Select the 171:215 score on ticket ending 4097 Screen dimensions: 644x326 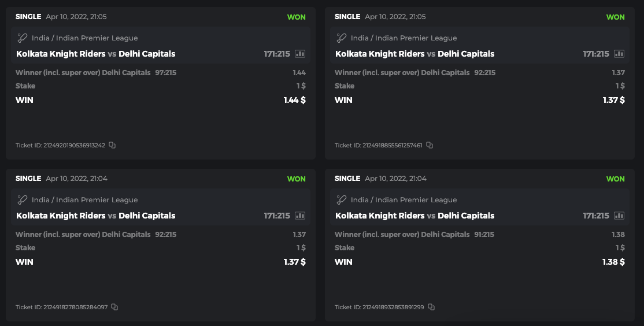pyautogui.click(x=277, y=216)
